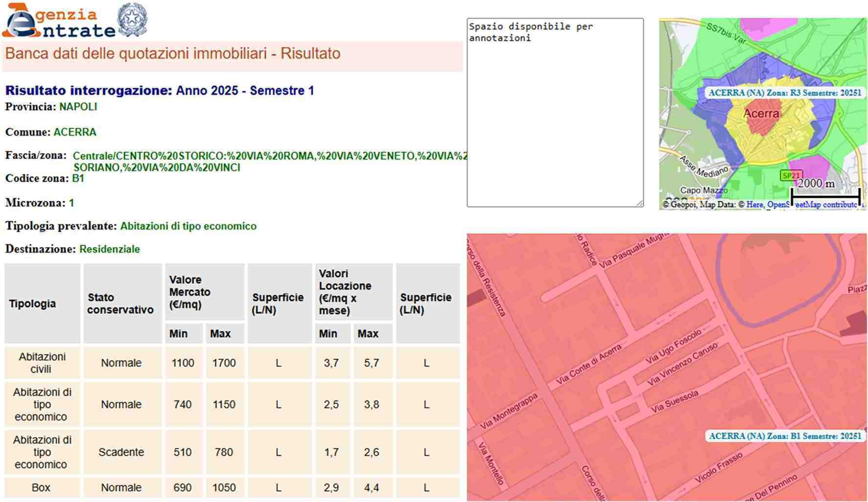Image resolution: width=868 pixels, height=502 pixels.
Task: Click the Italian Republic emblem
Action: pyautogui.click(x=132, y=20)
